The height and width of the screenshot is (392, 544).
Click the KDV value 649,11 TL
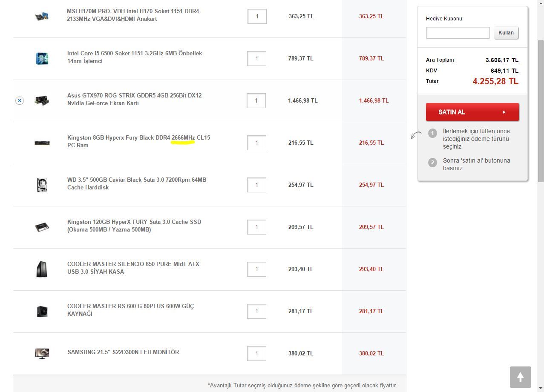(x=504, y=71)
